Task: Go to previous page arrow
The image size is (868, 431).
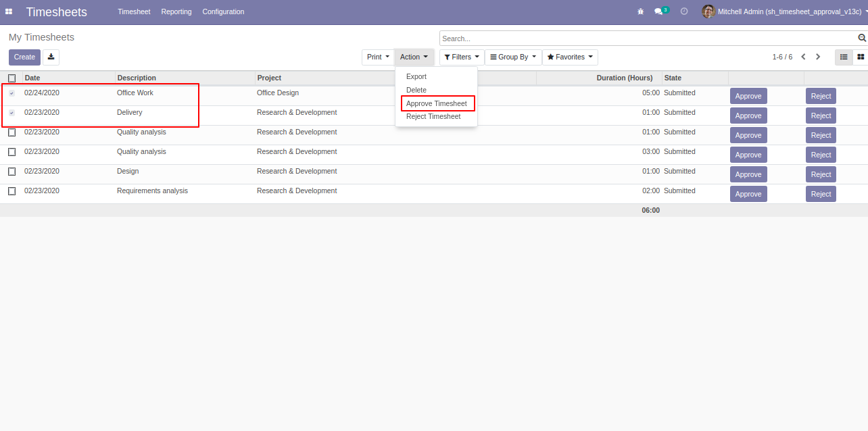Action: tap(803, 57)
